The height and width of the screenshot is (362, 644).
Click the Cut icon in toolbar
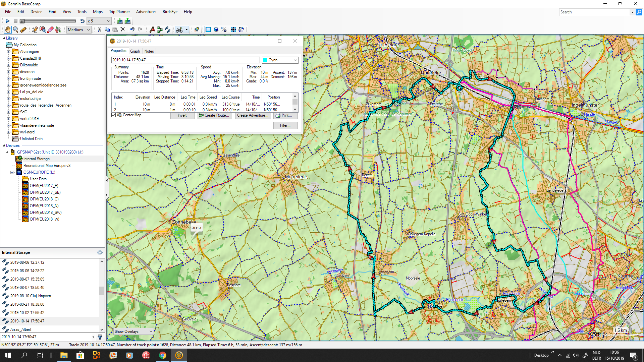point(99,29)
